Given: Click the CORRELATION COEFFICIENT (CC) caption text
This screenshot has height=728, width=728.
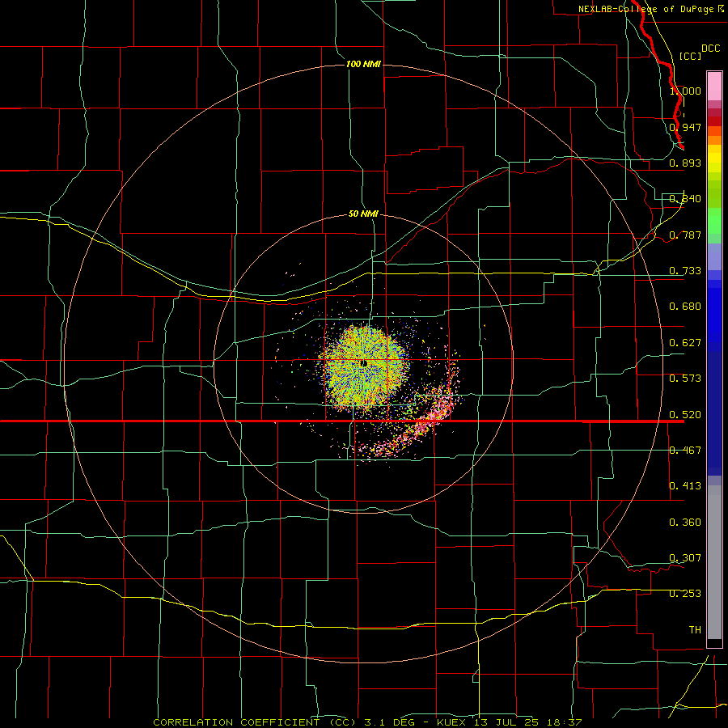Looking at the screenshot, I should pos(255,722).
